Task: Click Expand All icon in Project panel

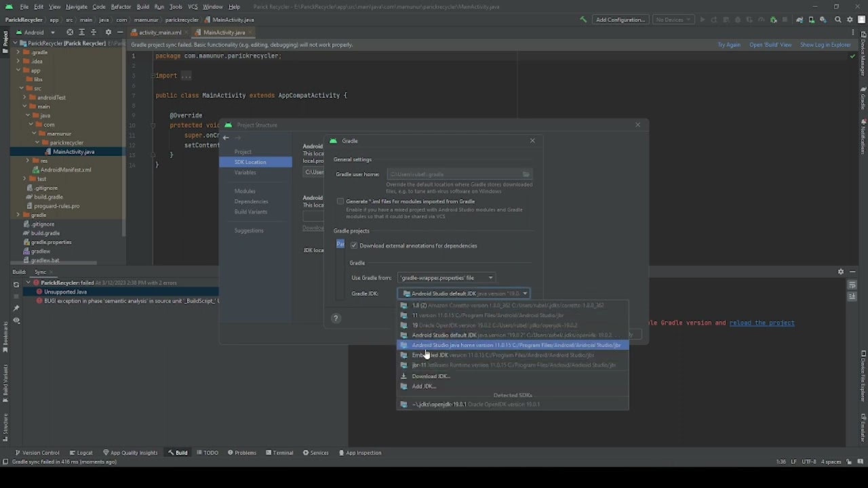Action: [x=82, y=32]
